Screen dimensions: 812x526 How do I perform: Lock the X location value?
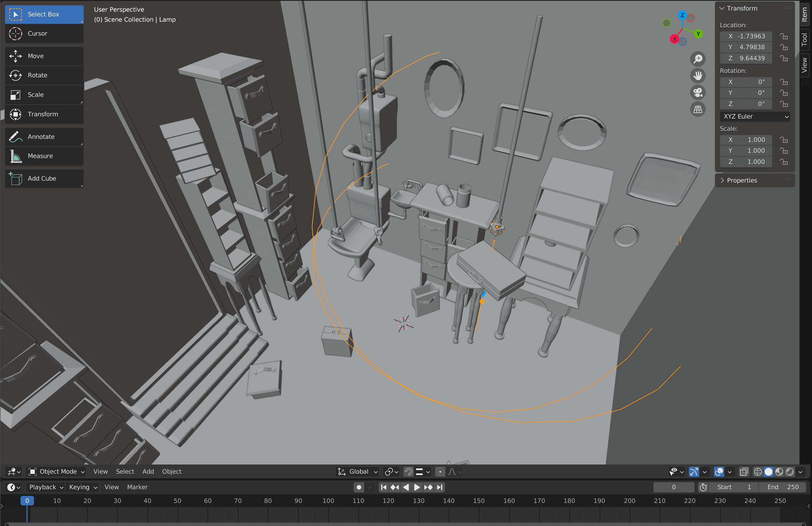[784, 36]
